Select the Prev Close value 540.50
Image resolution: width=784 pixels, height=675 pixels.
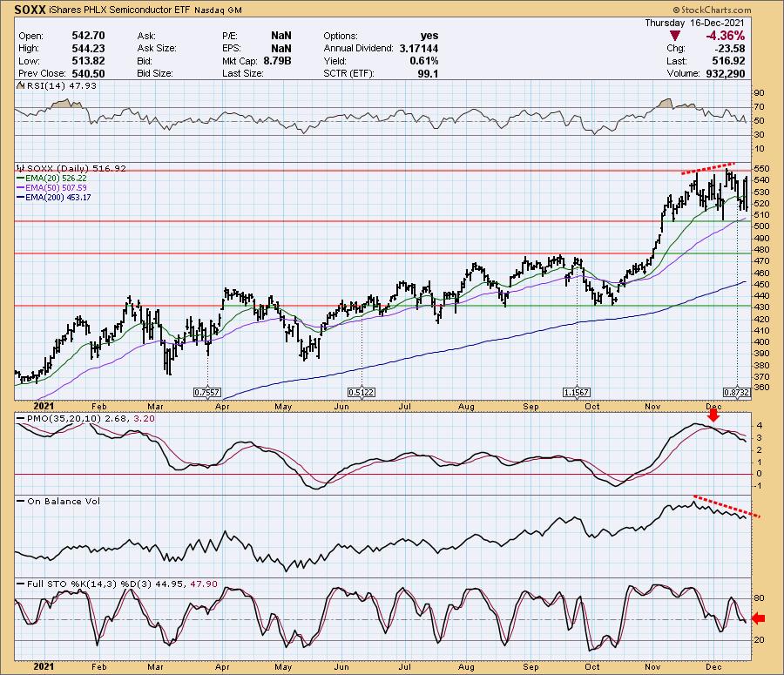tap(89, 73)
